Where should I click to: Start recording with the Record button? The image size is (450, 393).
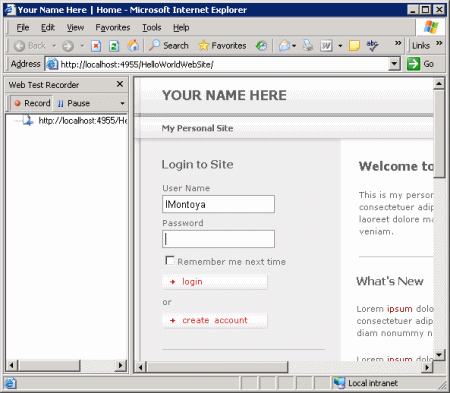tap(32, 103)
